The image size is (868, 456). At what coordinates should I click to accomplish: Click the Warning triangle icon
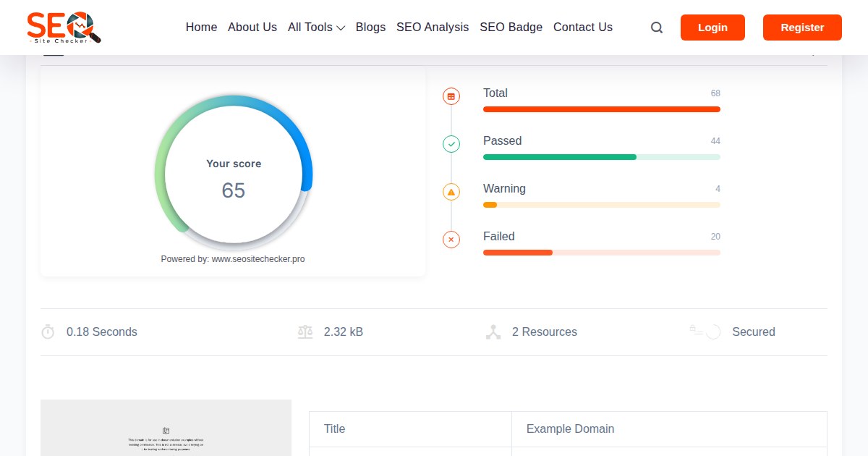[451, 192]
